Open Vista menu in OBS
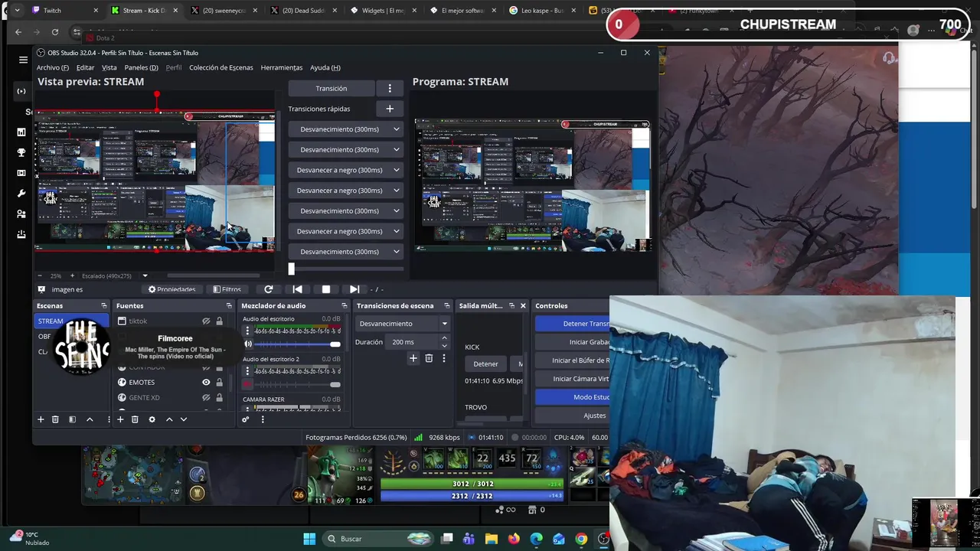Image resolution: width=980 pixels, height=551 pixels. (109, 67)
